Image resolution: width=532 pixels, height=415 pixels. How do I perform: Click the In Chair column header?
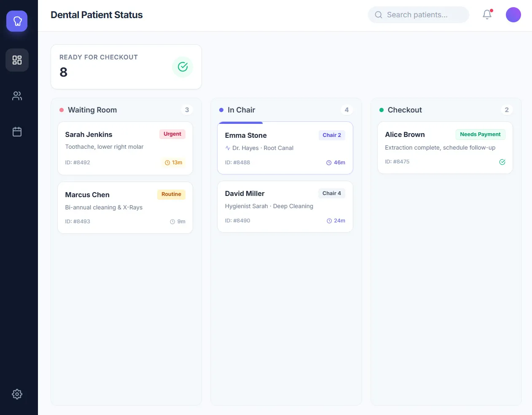[241, 110]
